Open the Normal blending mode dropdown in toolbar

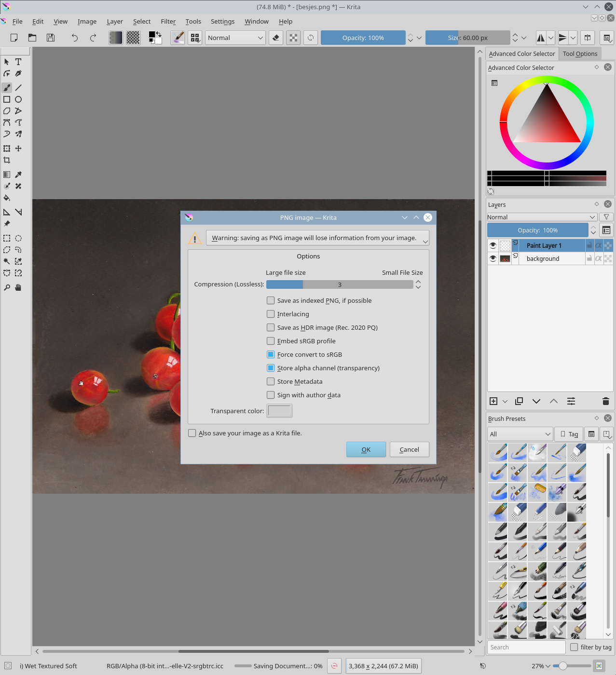pyautogui.click(x=235, y=38)
